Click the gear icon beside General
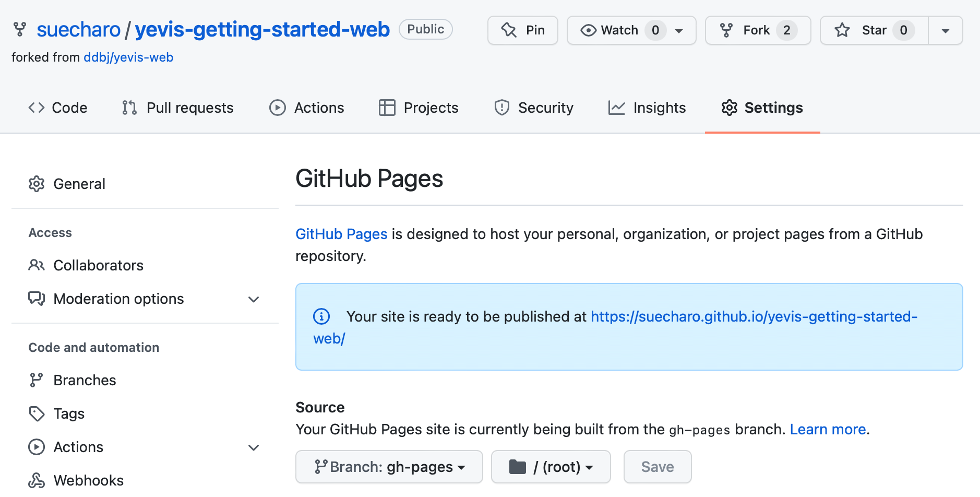The image size is (980, 497). tap(37, 184)
